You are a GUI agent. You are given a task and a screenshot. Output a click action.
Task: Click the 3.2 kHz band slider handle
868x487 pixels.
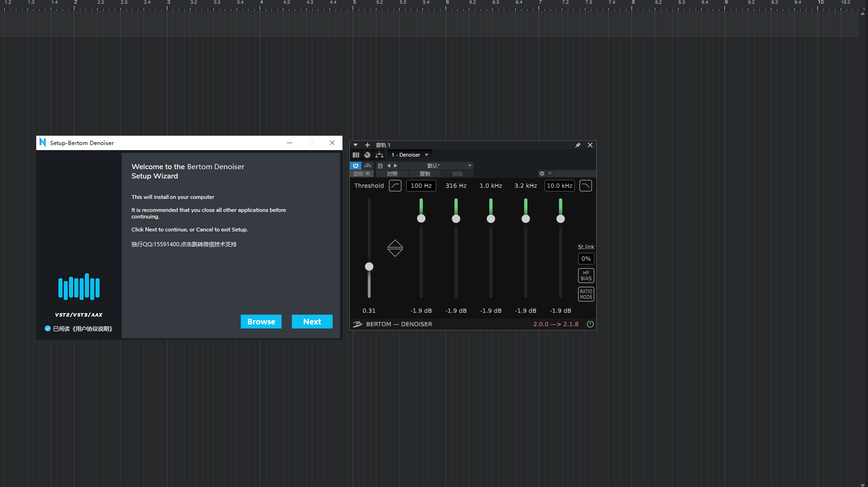(x=526, y=218)
